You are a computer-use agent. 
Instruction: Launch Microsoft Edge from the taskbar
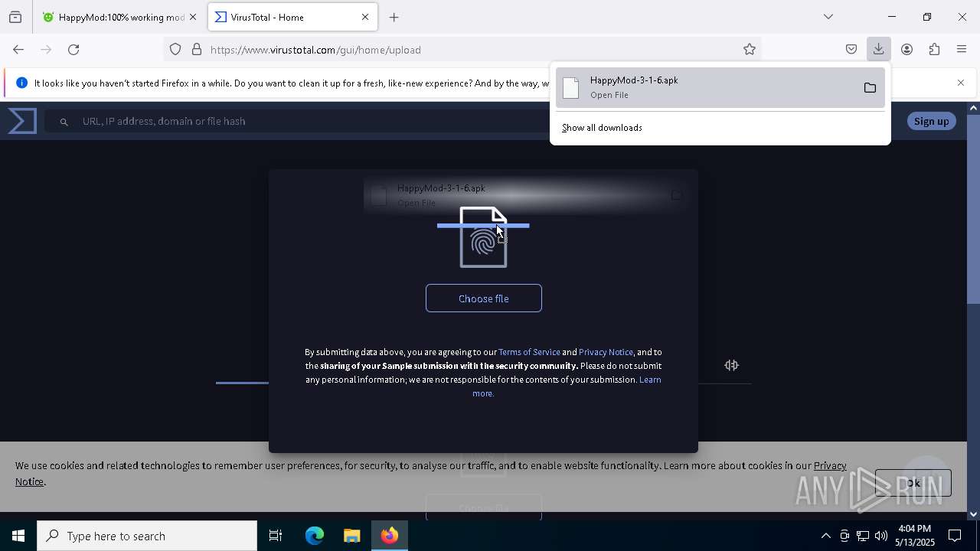(x=315, y=536)
